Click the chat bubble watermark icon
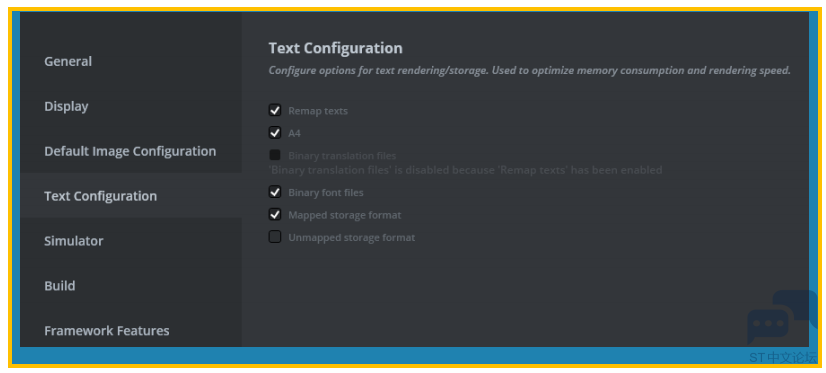Screen dimensions: 826x373 click(x=781, y=317)
